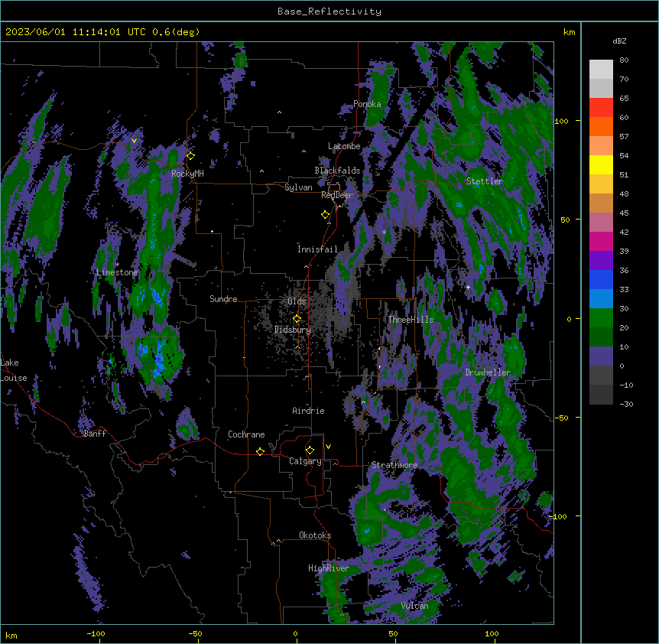Click the timestamp 2023/06/01 11:14:01 UTC
The width and height of the screenshot is (659, 644).
coord(75,32)
